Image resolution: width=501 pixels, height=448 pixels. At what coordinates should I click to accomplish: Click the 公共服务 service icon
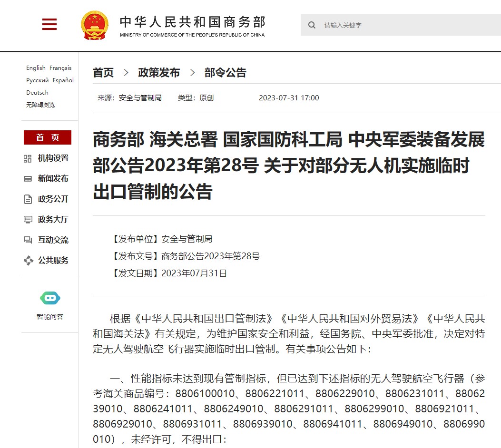click(28, 261)
